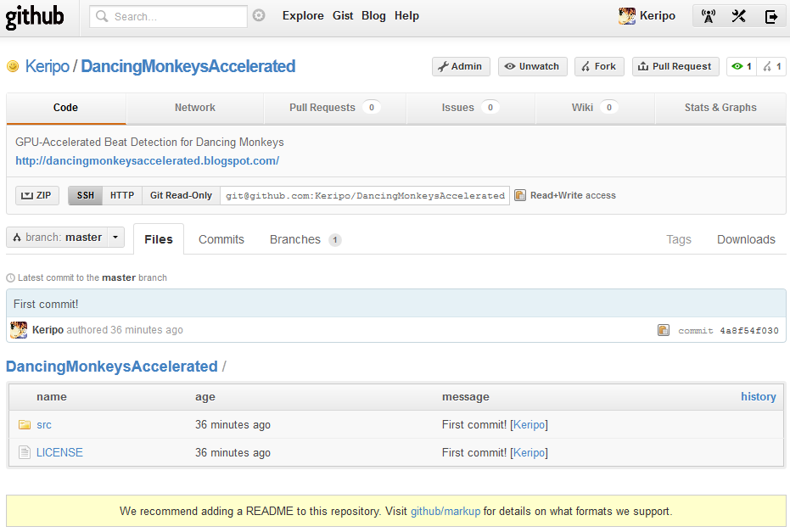Select the Git Read-Only clone option
The width and height of the screenshot is (790, 532).
click(181, 195)
